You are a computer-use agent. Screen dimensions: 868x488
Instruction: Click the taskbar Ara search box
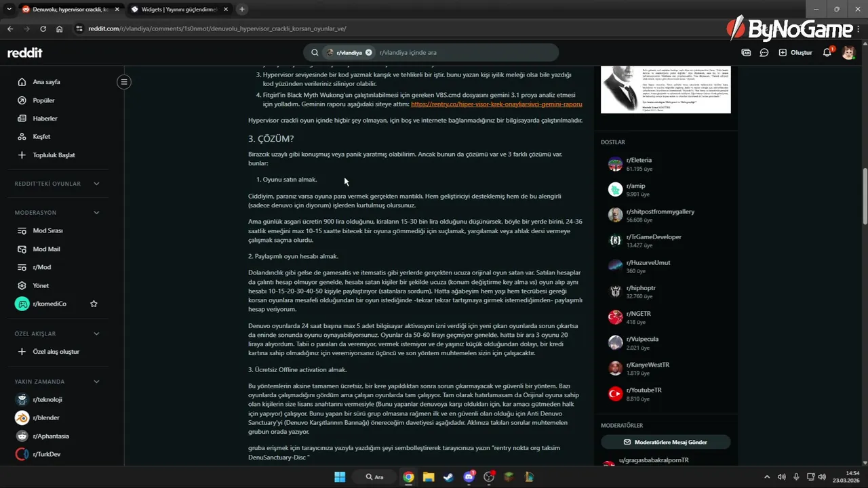click(375, 476)
